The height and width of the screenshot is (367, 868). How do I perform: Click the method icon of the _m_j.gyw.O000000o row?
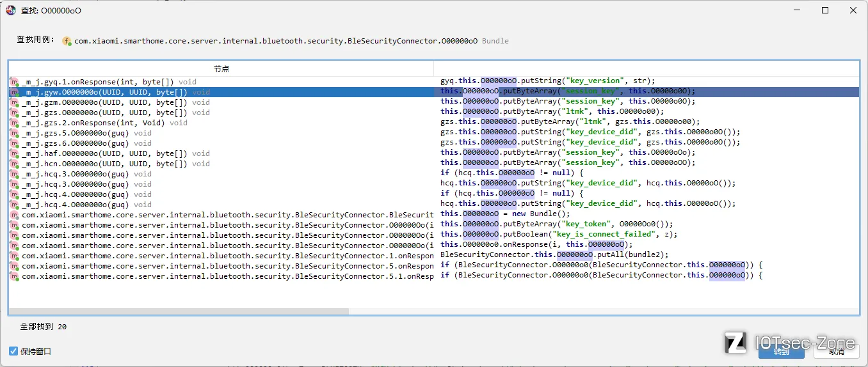pos(14,92)
